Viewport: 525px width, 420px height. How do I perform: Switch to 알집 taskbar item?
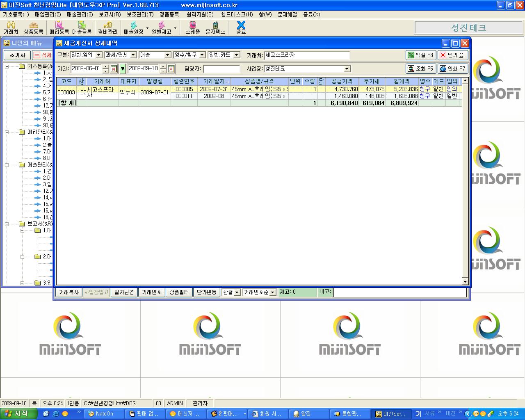coord(309,414)
